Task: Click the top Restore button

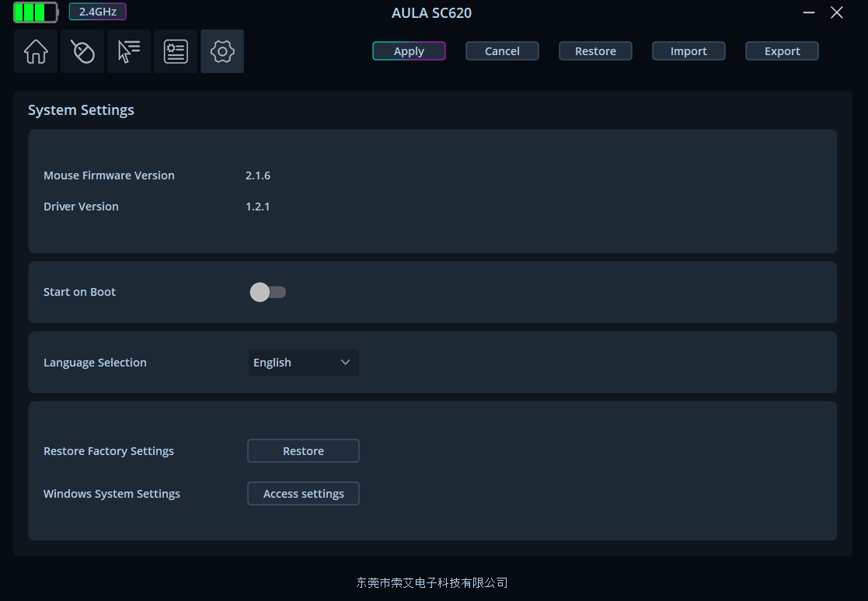Action: point(596,51)
